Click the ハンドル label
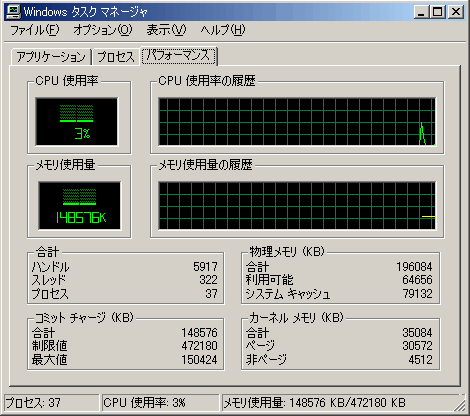 coord(50,267)
